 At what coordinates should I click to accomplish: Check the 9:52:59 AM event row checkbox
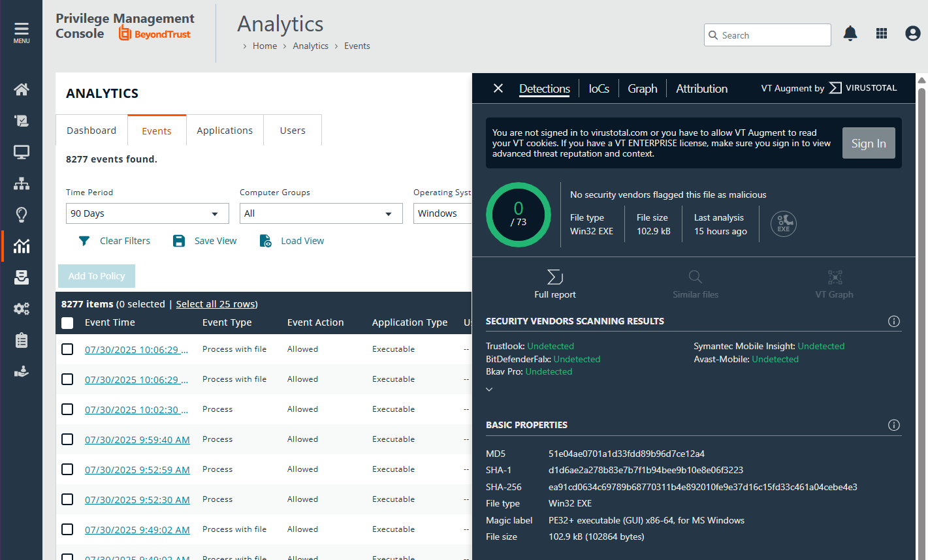[x=67, y=469]
